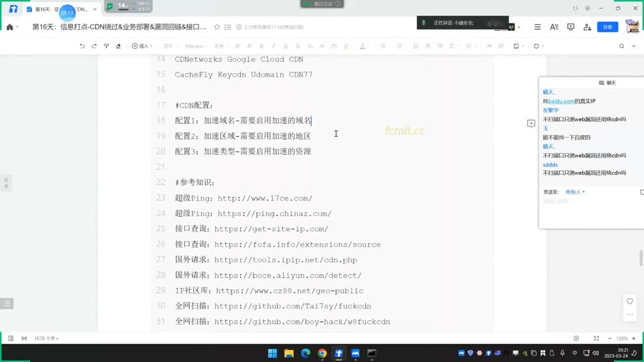
Task: Open the Monaco font dropdown
Action: [x=196, y=46]
